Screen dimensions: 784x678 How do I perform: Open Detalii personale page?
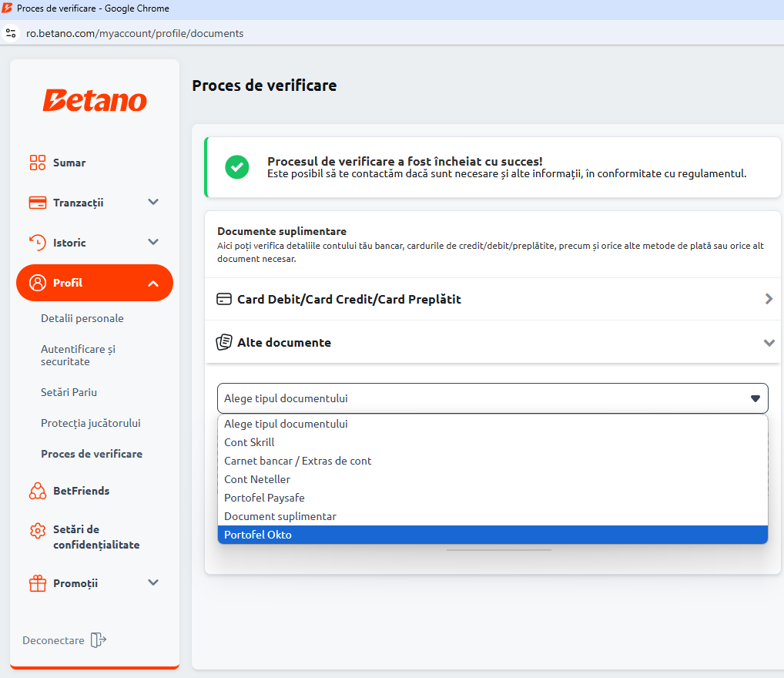coord(82,318)
